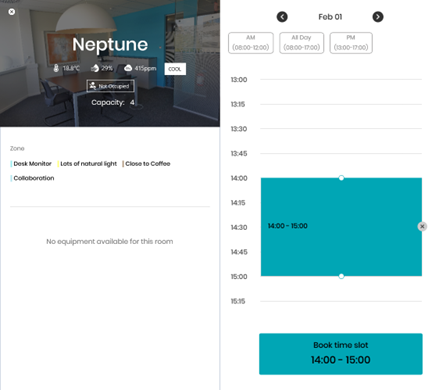Click the 18.8°C temperature reading

click(x=71, y=68)
